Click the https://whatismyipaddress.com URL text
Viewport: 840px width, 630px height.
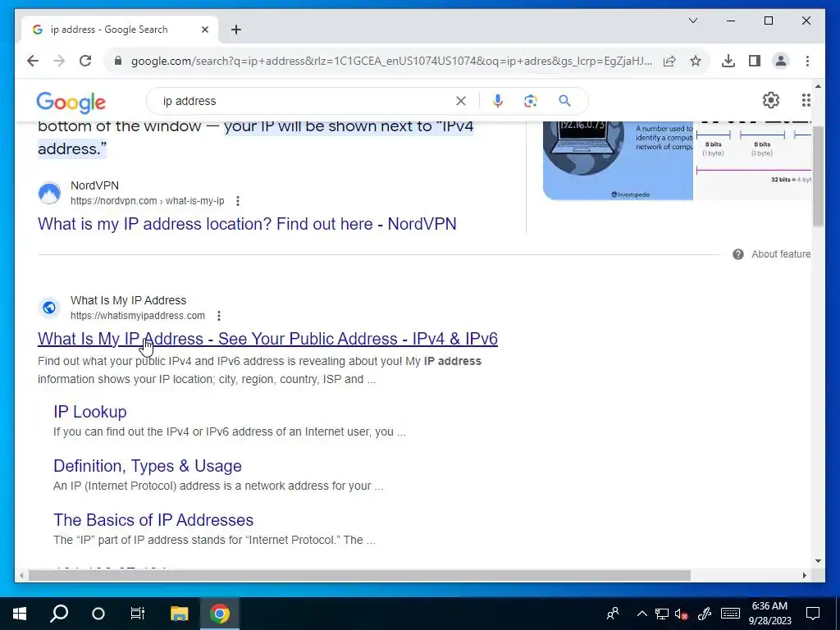(x=138, y=316)
